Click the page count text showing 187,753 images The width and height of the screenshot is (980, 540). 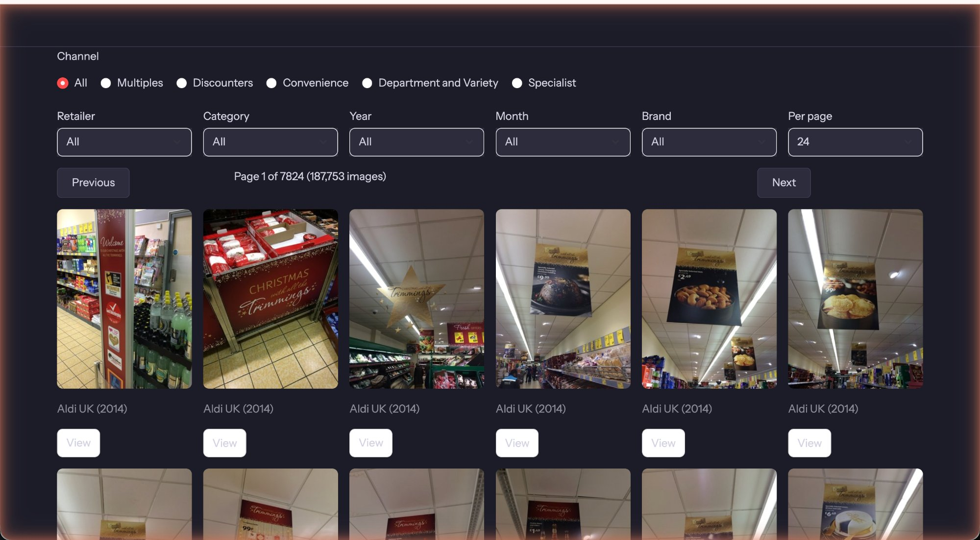(310, 176)
